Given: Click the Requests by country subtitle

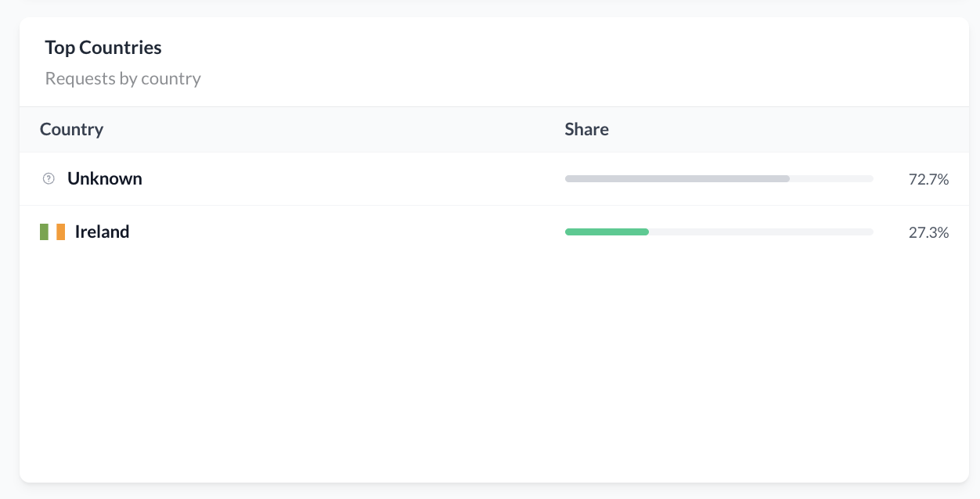Looking at the screenshot, I should [x=123, y=79].
